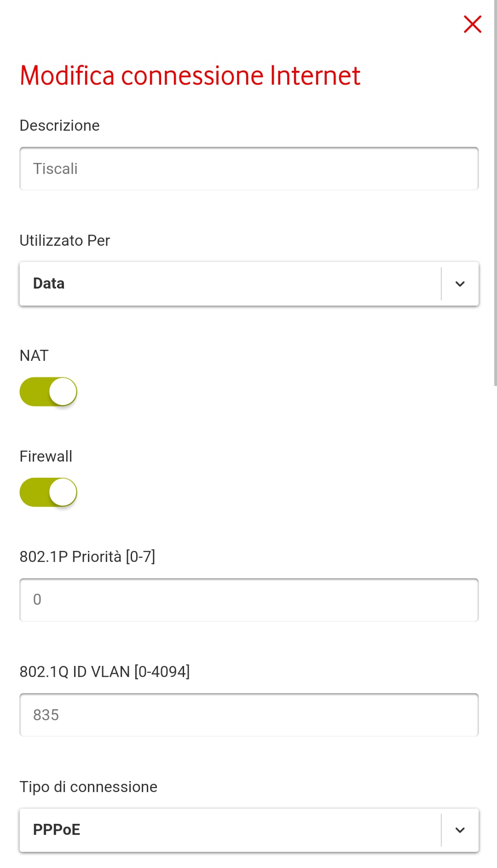Close the Modifica connessione Internet dialog
This screenshot has height=868, width=497.
472,24
